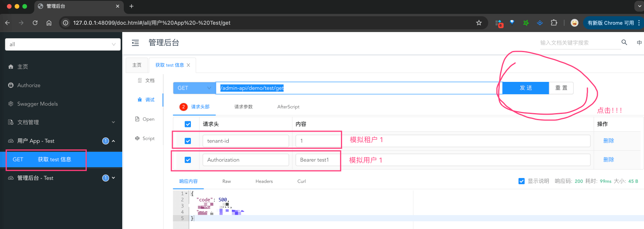This screenshot has width=644, height=229.
Task: Open Swagger Models in sidebar
Action: pos(37,104)
